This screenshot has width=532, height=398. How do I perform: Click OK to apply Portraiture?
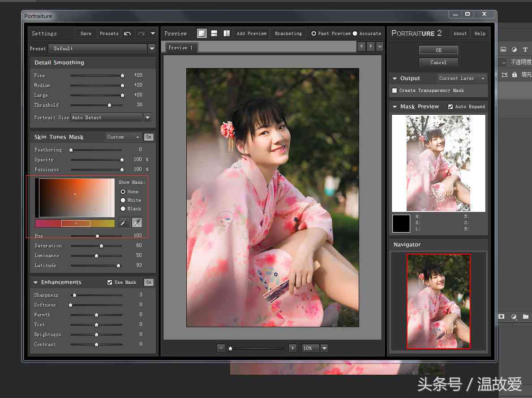pyautogui.click(x=438, y=50)
